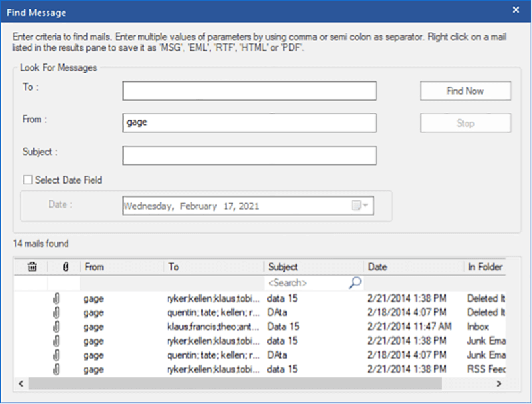This screenshot has height=404, width=532.
Task: Click the trash/delete column header icon
Action: click(31, 267)
